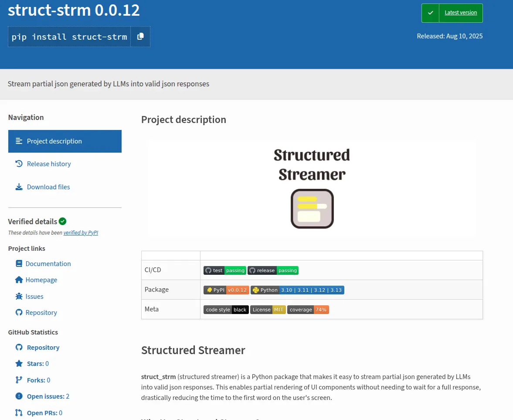
Task: Click the Download files arrow icon
Action: [x=19, y=187]
